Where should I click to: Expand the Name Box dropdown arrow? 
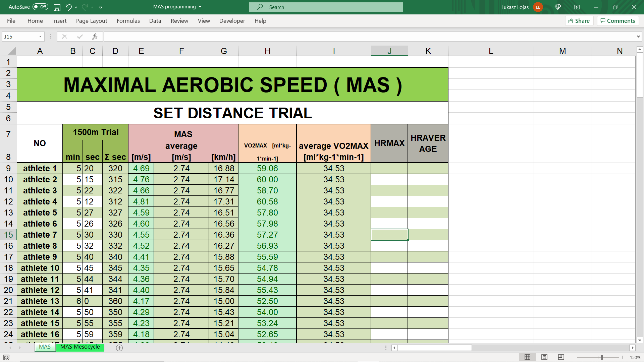point(40,37)
